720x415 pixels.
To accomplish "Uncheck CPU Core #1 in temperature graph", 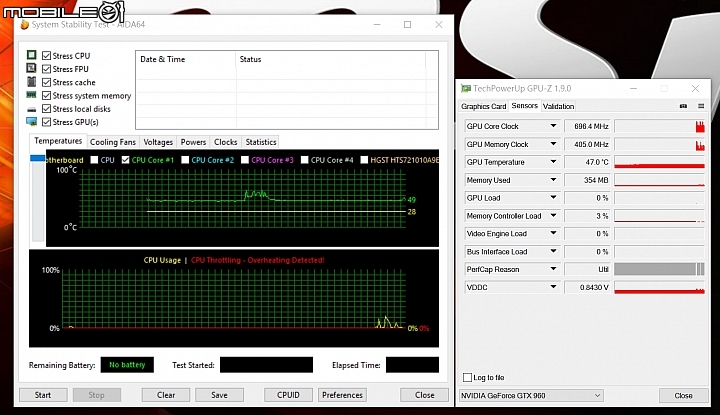I will pos(125,160).
